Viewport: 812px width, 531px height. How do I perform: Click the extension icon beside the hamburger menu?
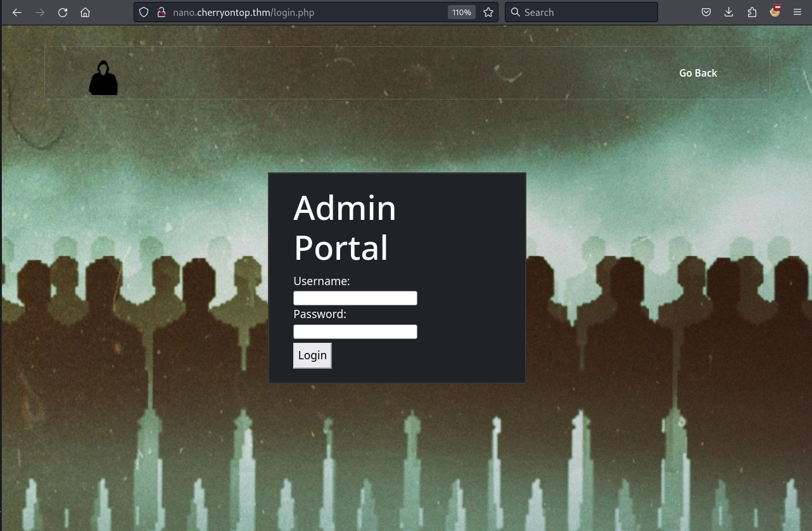pos(775,11)
